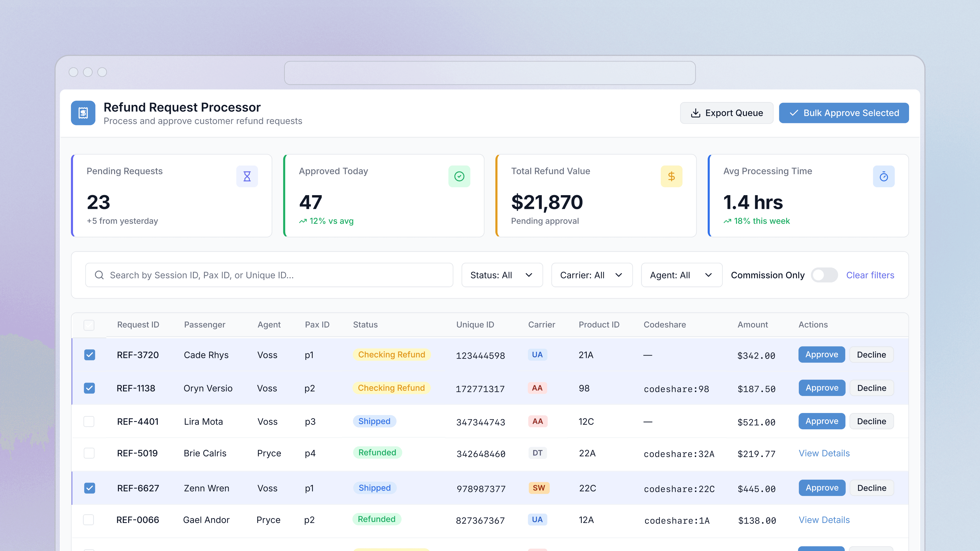Screen dimensions: 980x551
Task: Check the checkbox for REF-4401
Action: (89, 421)
